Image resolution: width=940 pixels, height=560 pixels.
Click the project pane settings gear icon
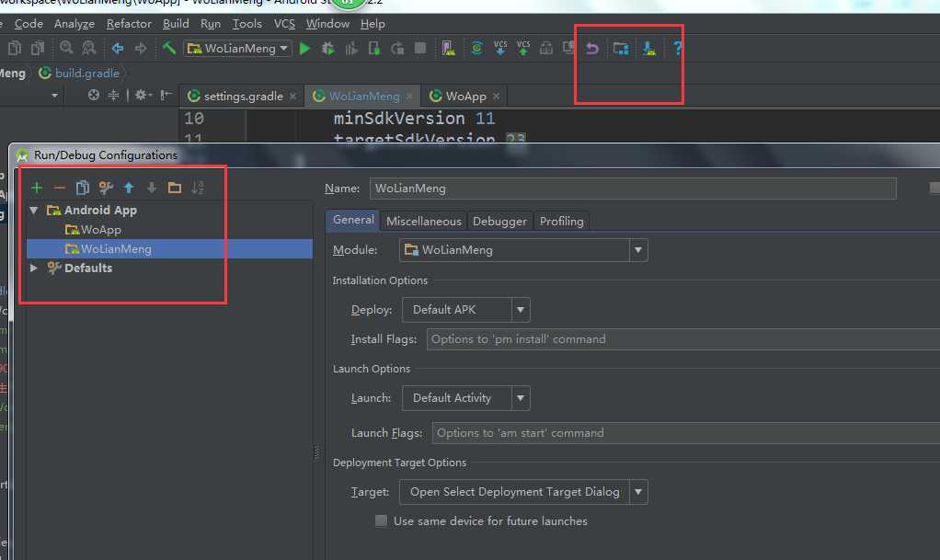tap(142, 95)
